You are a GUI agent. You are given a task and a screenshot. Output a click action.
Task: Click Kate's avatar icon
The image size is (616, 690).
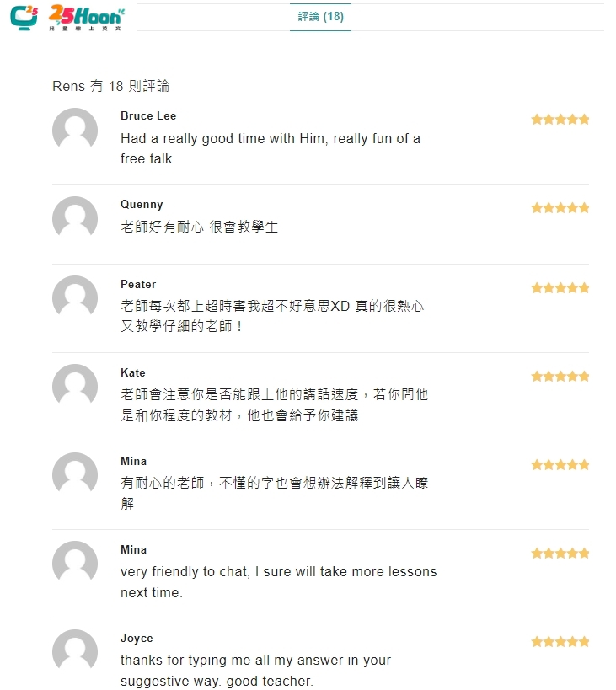(x=75, y=387)
